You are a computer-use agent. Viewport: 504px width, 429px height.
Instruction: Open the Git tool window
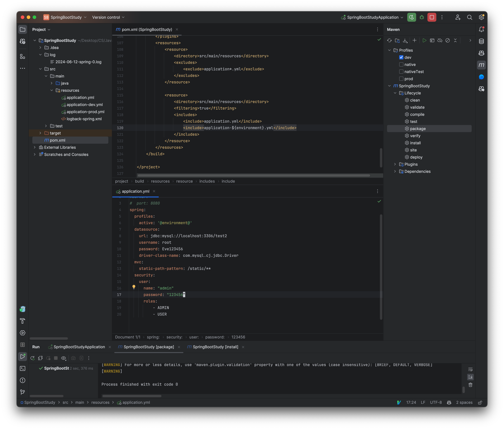[x=23, y=392]
